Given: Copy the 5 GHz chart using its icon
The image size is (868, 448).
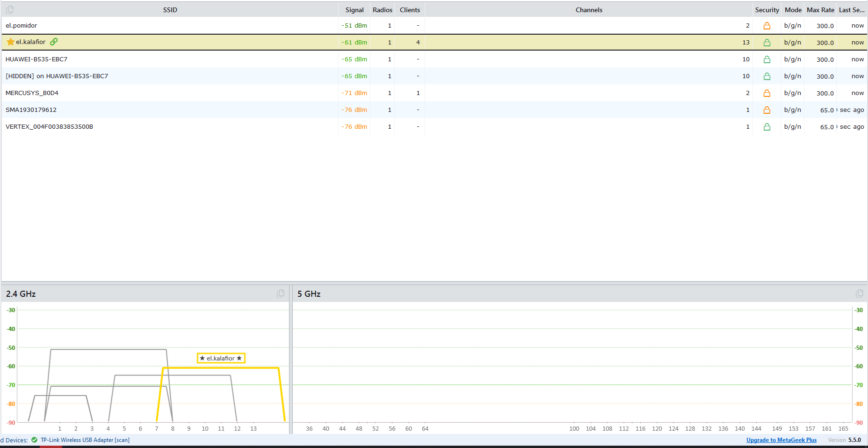Looking at the screenshot, I should pos(860,294).
